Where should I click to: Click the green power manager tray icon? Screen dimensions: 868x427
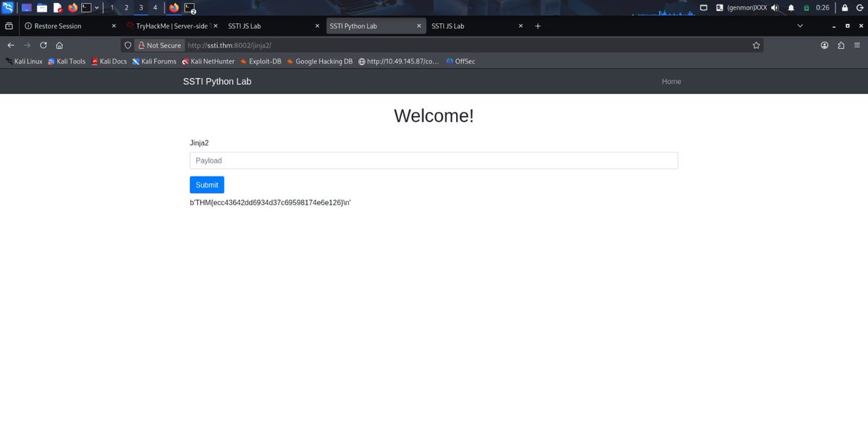(806, 8)
